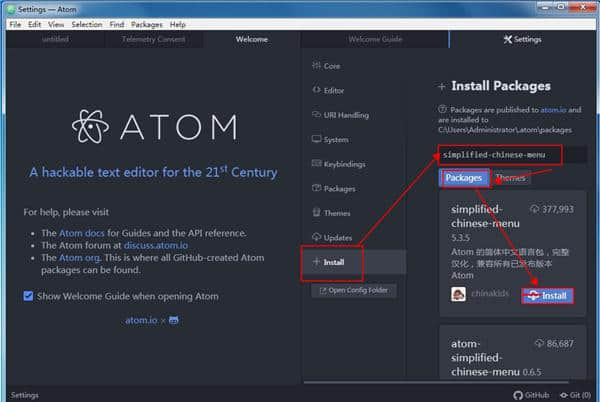Click the GitHub status bar icon

530,395
